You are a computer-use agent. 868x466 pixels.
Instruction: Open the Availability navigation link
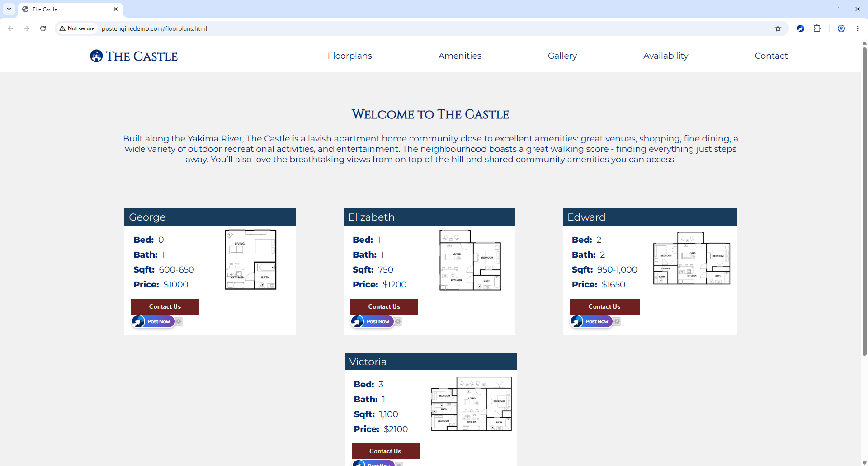tap(665, 56)
